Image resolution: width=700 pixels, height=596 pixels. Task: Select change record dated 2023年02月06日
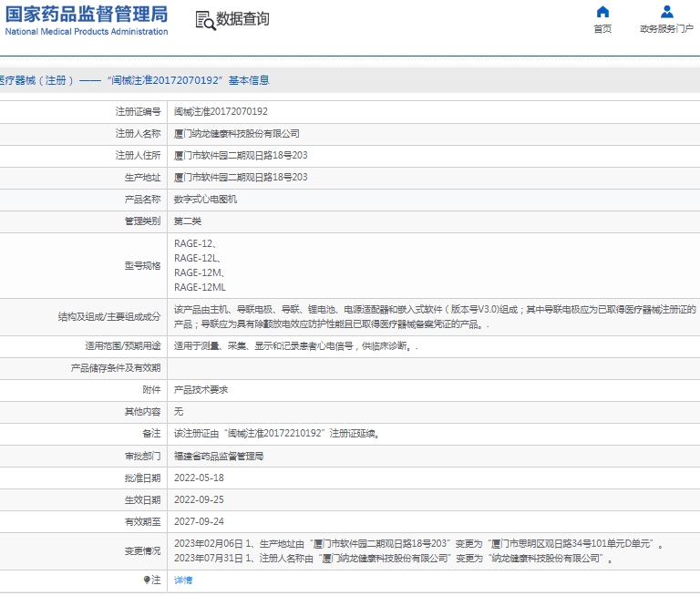(418, 544)
